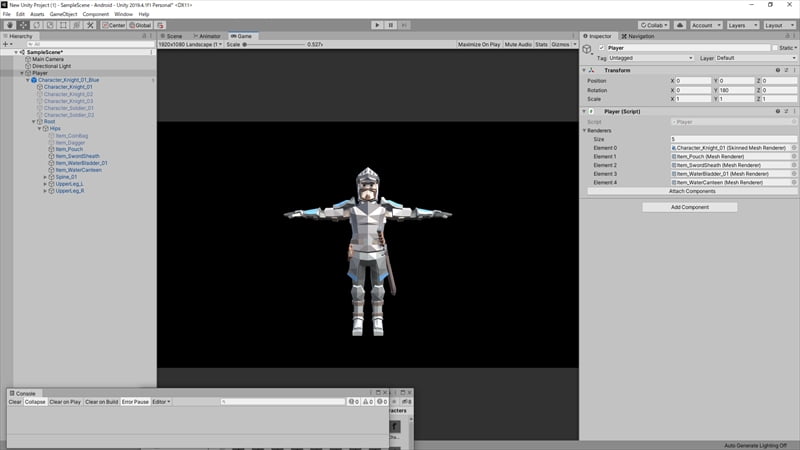Open the Window menu
The width and height of the screenshot is (800, 450).
click(123, 14)
